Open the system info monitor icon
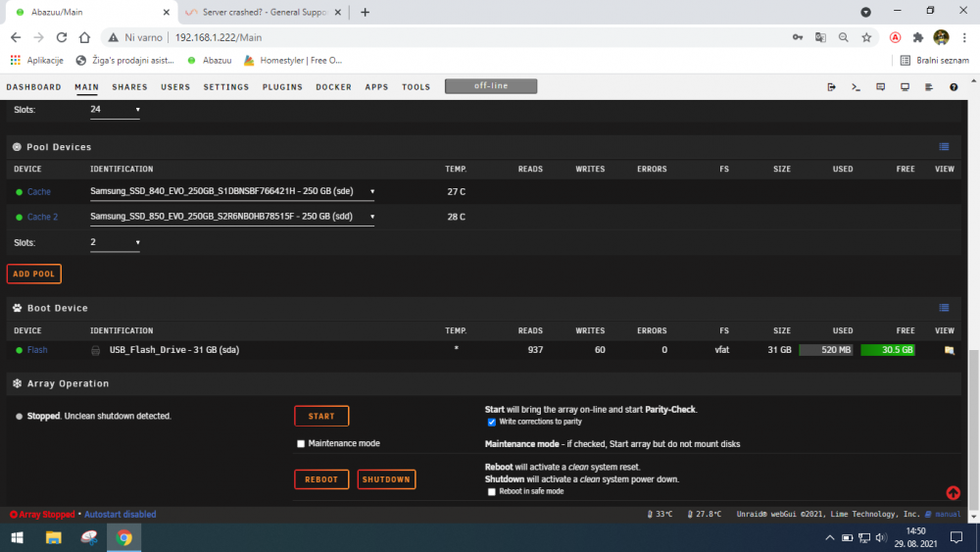Screen dimensions: 980x552 pos(905,87)
